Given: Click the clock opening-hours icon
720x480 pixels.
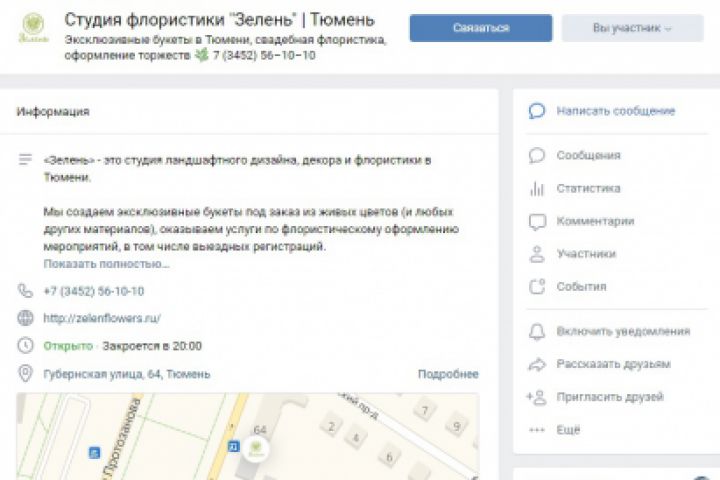Looking at the screenshot, I should point(25,345).
